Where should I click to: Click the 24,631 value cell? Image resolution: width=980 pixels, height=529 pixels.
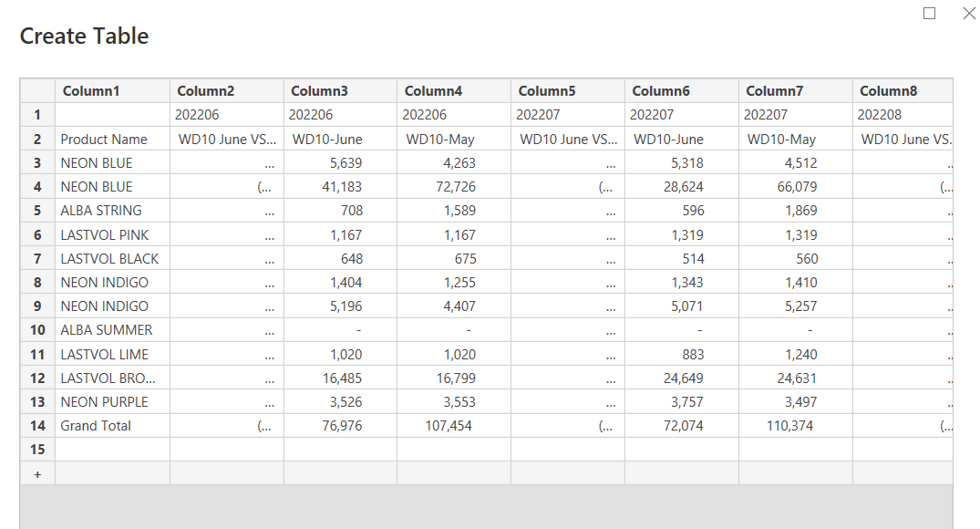(796, 378)
